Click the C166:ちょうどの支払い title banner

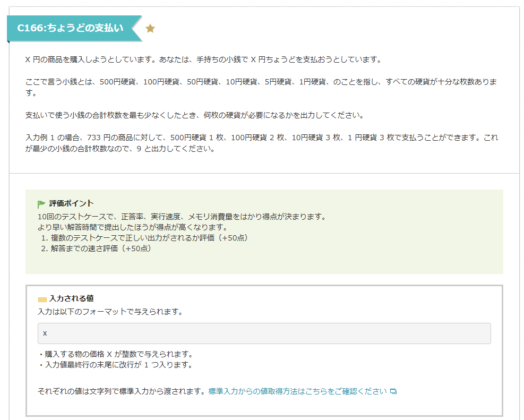tap(70, 28)
